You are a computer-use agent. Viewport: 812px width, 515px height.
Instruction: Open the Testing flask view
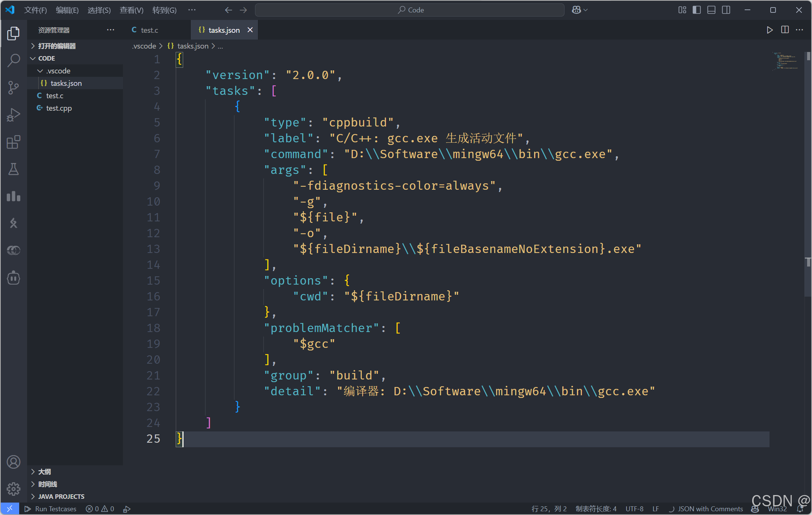(x=14, y=169)
